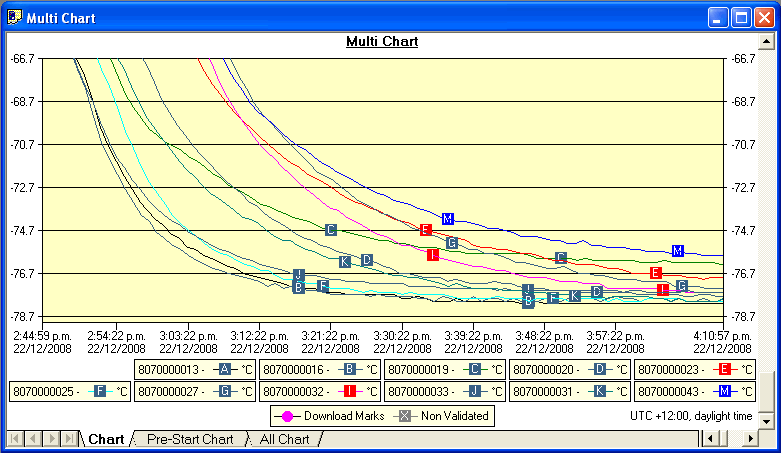Toggle the 8070000023 series E legend entry
The width and height of the screenshot is (781, 453).
pos(695,370)
